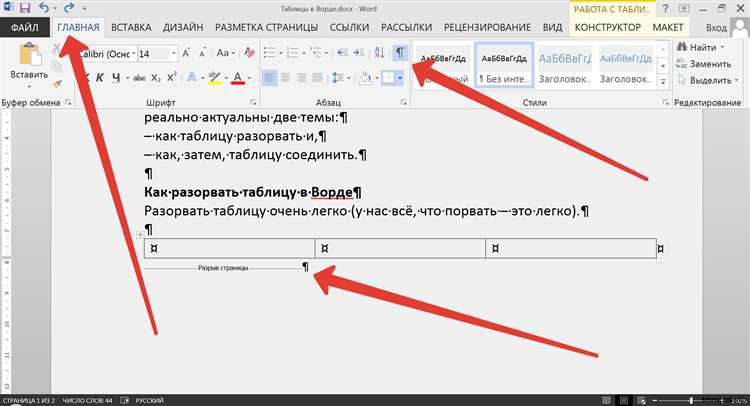Click the table move handle
The height and width of the screenshot is (406, 750).
coord(140,235)
